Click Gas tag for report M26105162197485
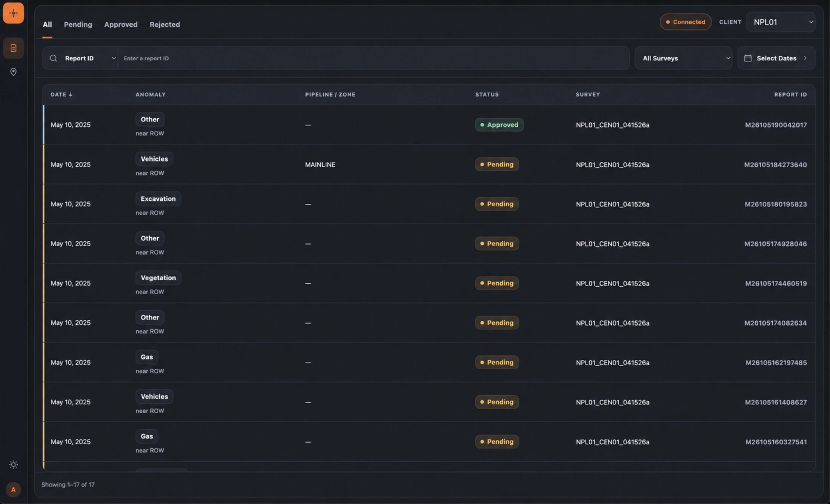 (147, 357)
